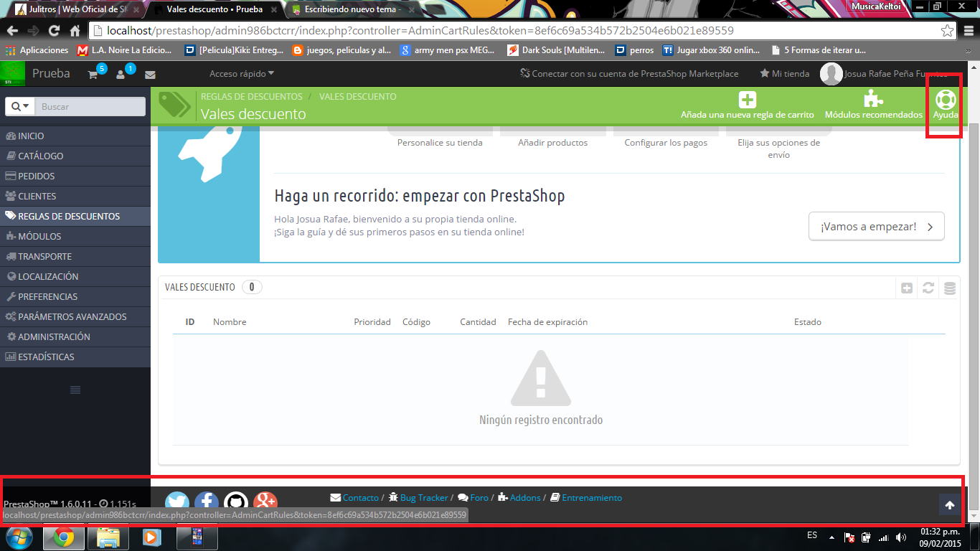Image resolution: width=980 pixels, height=551 pixels.
Task: Open PEDIDOS menu in sidebar
Action: (75, 176)
